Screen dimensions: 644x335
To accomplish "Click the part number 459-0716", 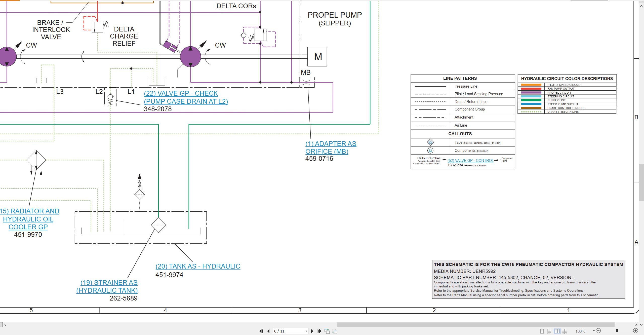I will [319, 159].
